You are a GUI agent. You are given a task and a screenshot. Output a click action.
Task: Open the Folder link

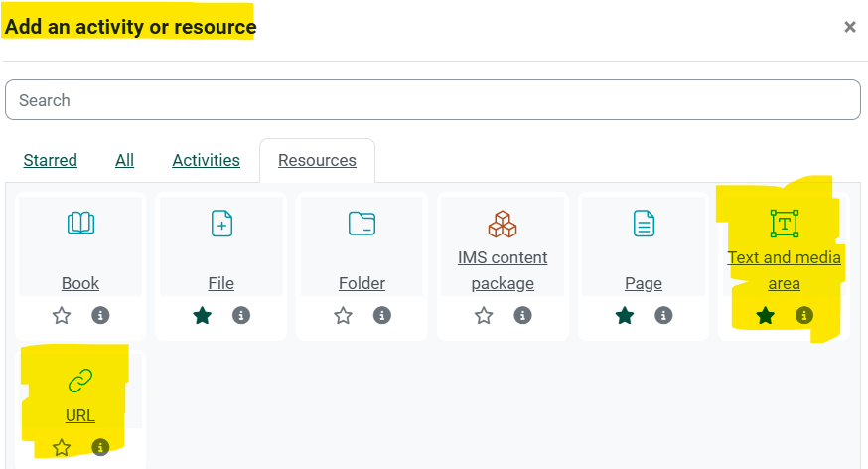pyautogui.click(x=362, y=283)
